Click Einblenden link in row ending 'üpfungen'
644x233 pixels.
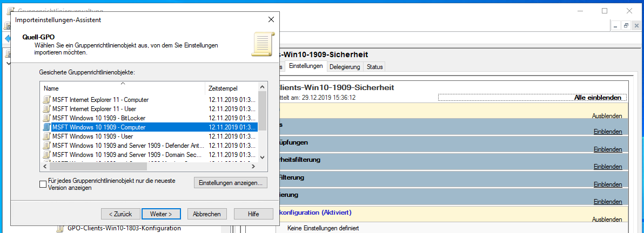pyautogui.click(x=608, y=150)
